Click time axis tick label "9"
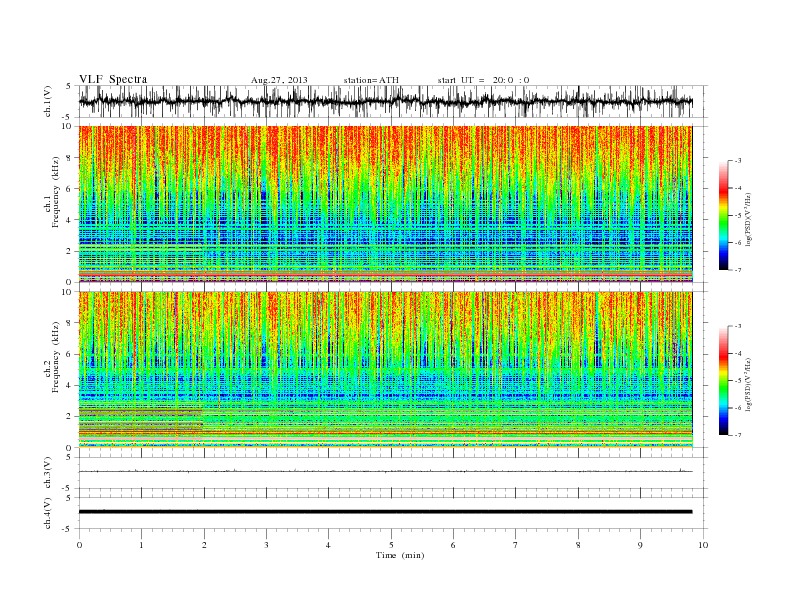 click(x=640, y=545)
